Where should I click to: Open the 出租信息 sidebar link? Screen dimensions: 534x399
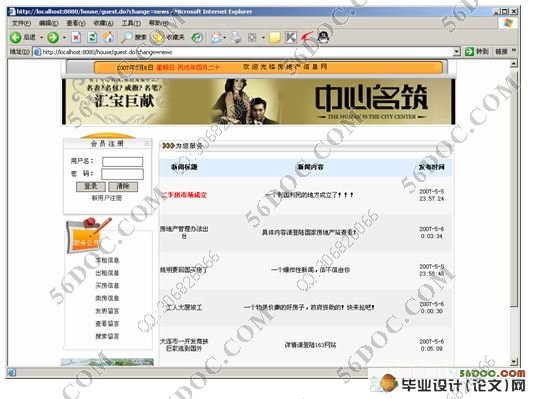(x=107, y=273)
